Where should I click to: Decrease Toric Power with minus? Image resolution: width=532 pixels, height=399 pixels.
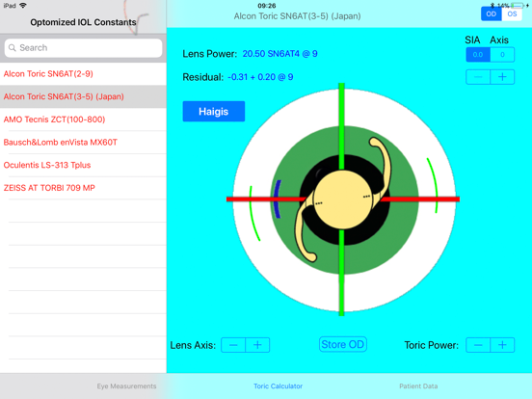point(478,345)
